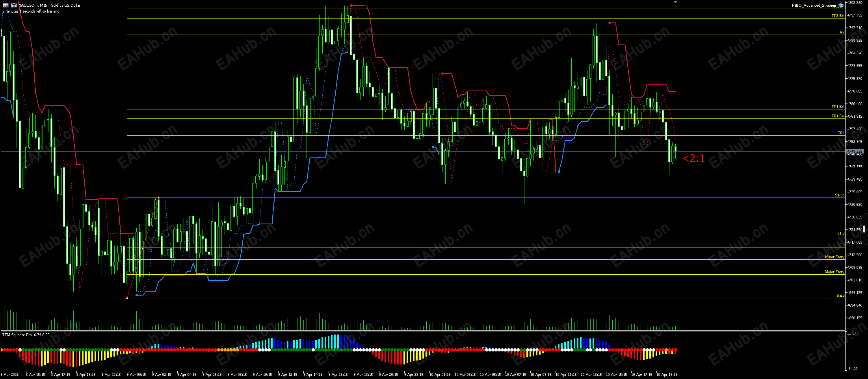Click the 8 Apr 19:15 time label
Image resolution: width=868 pixels, height=379 pixels.
point(86,375)
